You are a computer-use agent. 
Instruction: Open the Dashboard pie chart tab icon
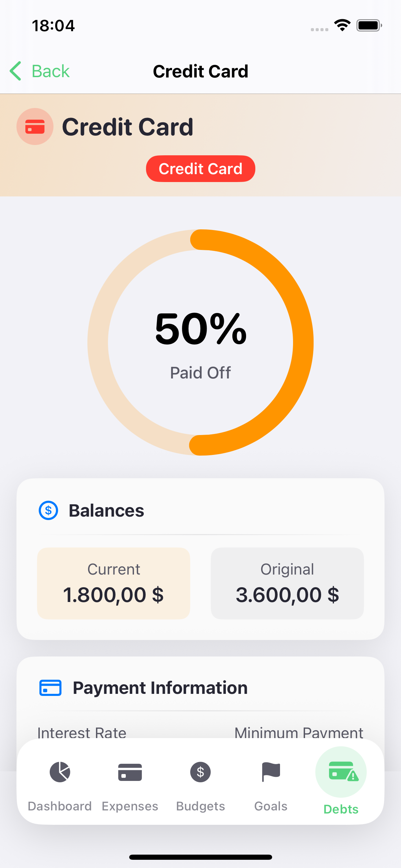pos(60,772)
